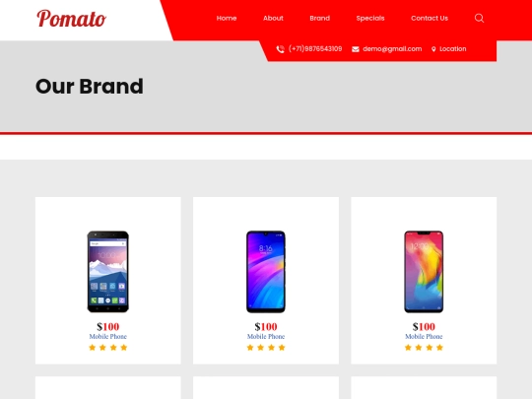Click the Pomato logo
Screen dimensions: 532x399
(x=71, y=19)
